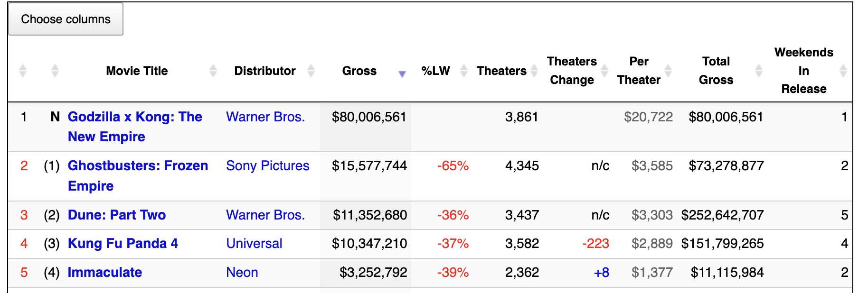Screen dimensions: 868x293
Task: Select the $20,722 per-theater value
Action: pos(648,117)
